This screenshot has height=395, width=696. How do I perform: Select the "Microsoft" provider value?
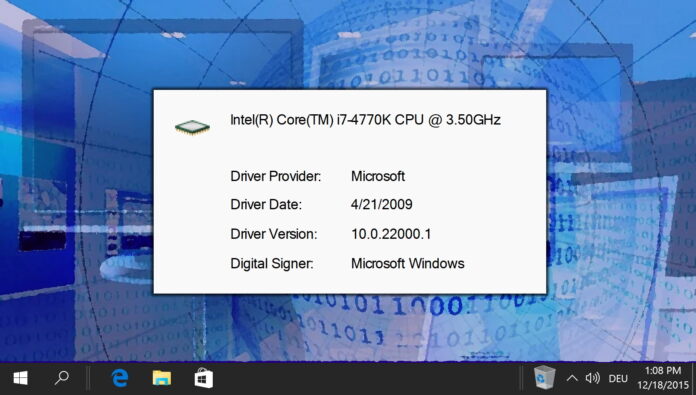[x=378, y=176]
